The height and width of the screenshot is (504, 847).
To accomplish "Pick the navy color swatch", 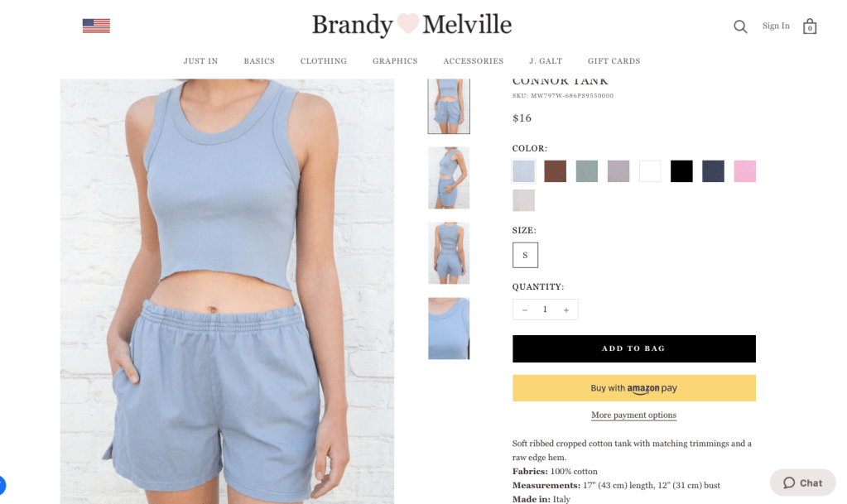I will click(x=713, y=171).
